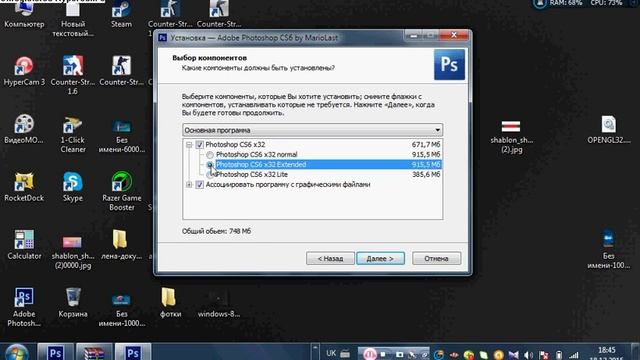Open the Calculator desktop shortcut

click(x=24, y=245)
